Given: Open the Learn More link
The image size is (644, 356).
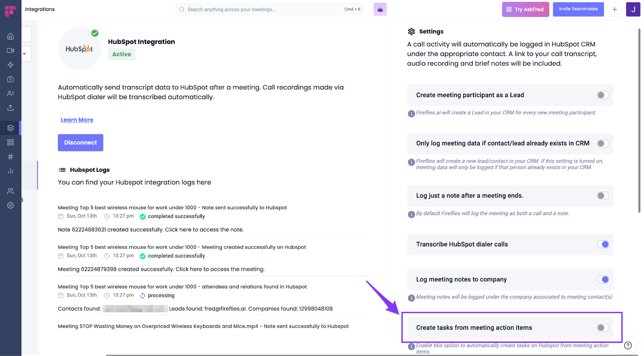Looking at the screenshot, I should click(x=77, y=120).
